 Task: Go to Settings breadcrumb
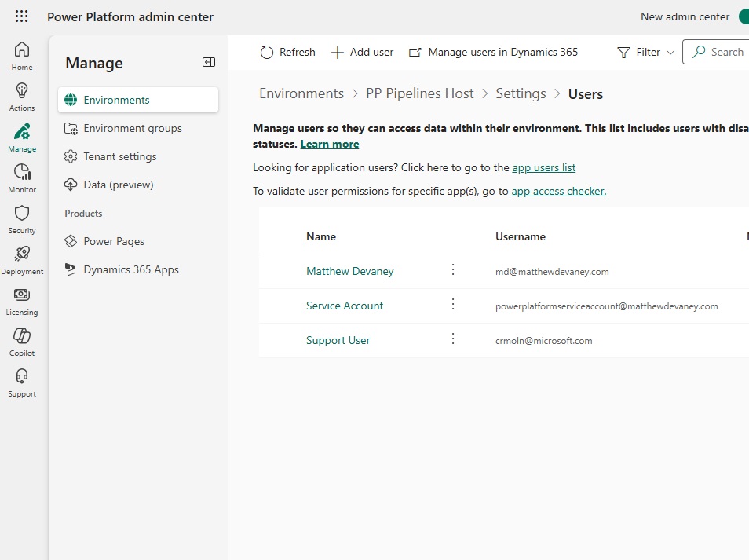(x=521, y=93)
